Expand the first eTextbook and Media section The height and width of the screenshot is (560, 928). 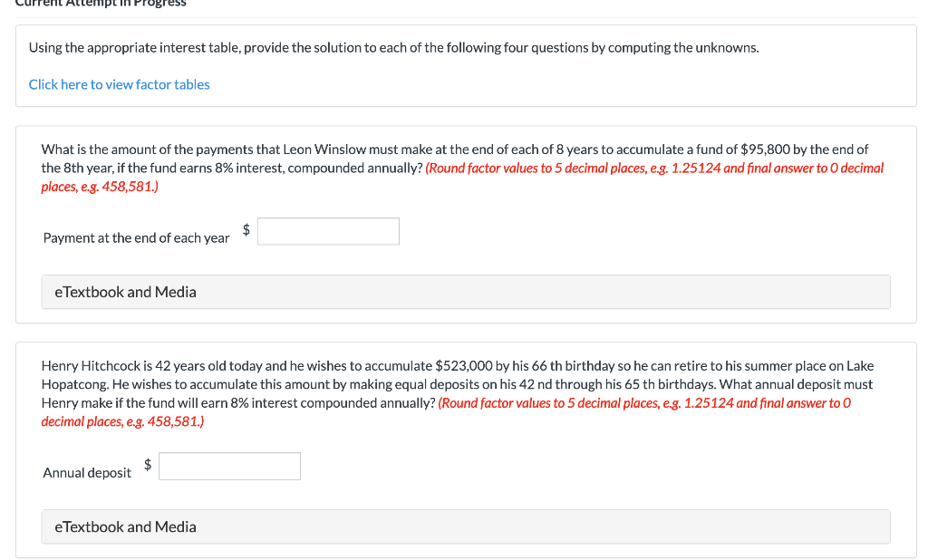[126, 291]
